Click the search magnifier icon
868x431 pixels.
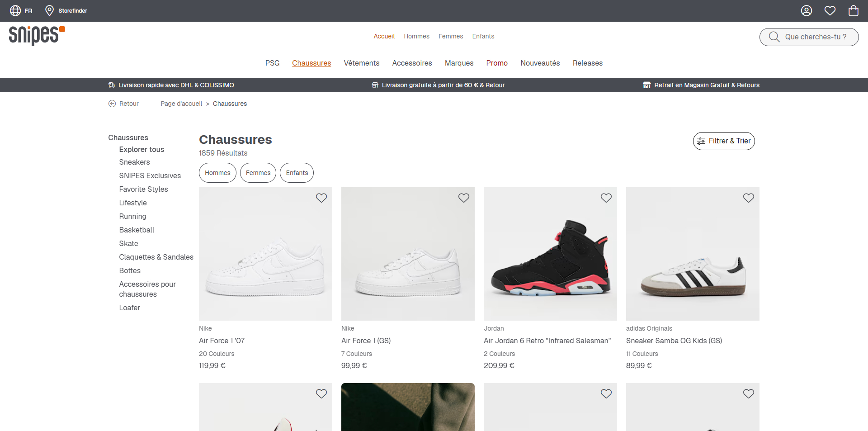click(774, 37)
